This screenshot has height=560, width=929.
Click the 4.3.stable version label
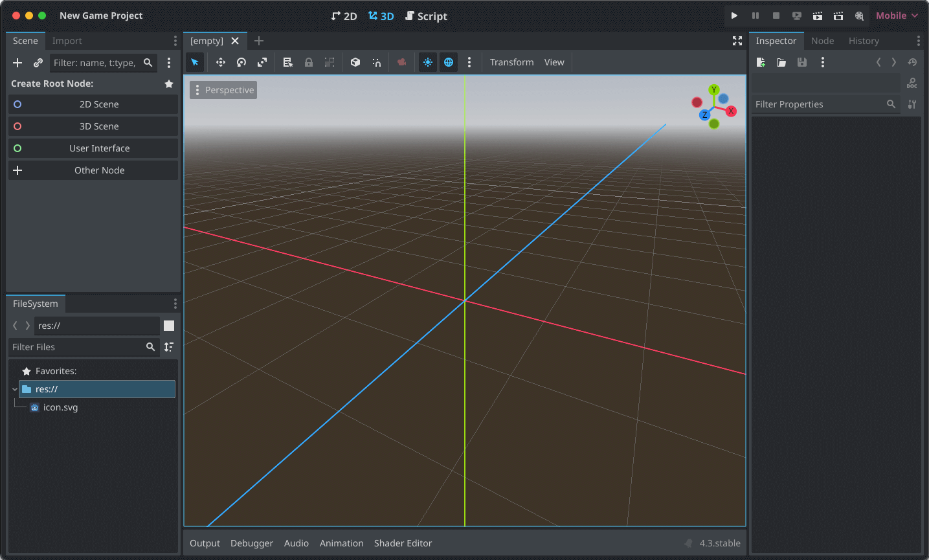pyautogui.click(x=720, y=543)
